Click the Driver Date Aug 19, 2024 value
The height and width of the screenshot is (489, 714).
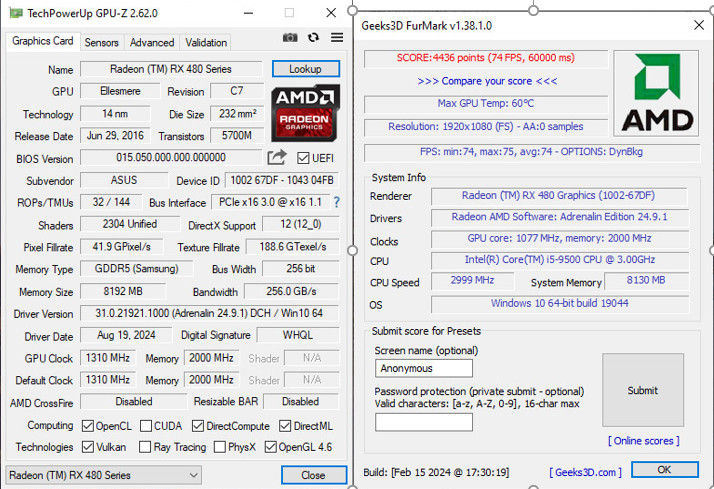click(x=126, y=335)
